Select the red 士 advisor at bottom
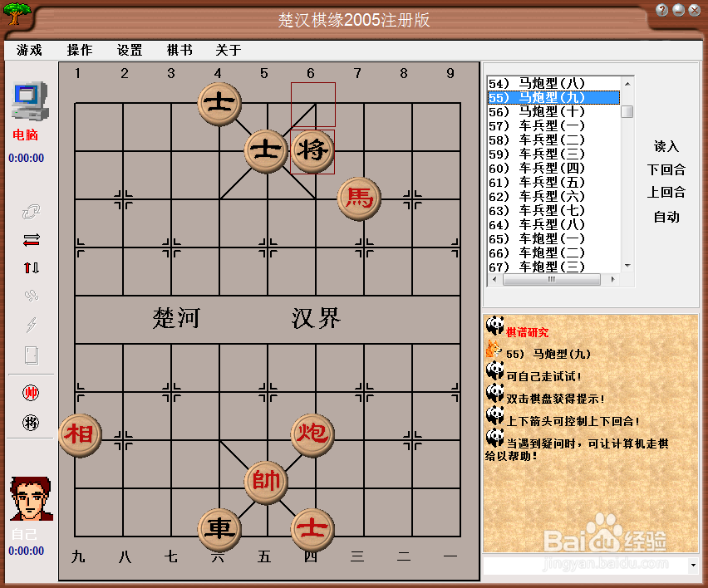The width and height of the screenshot is (708, 588). coord(312,530)
